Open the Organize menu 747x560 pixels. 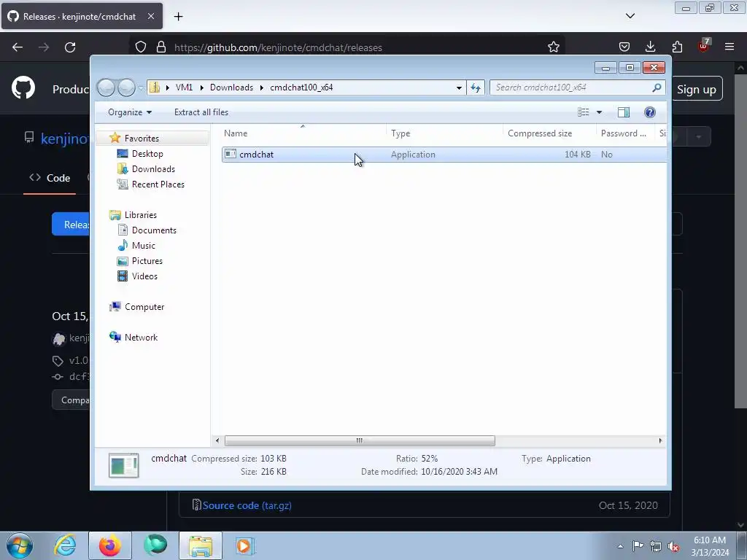point(130,112)
